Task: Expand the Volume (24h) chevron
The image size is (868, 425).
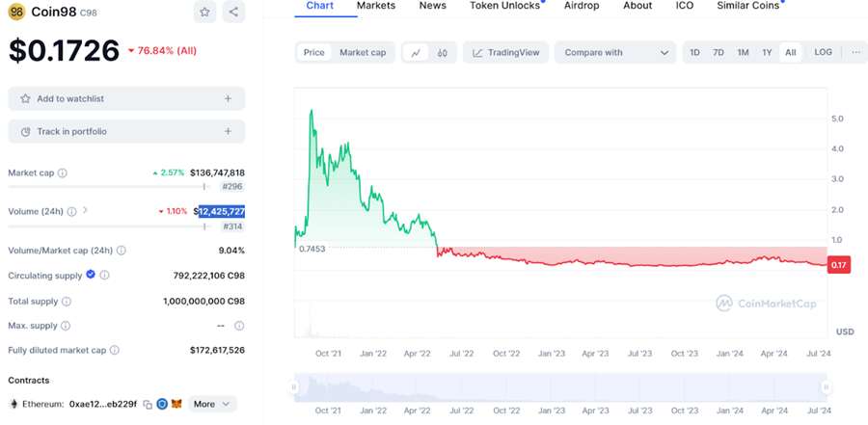Action: pyautogui.click(x=85, y=210)
